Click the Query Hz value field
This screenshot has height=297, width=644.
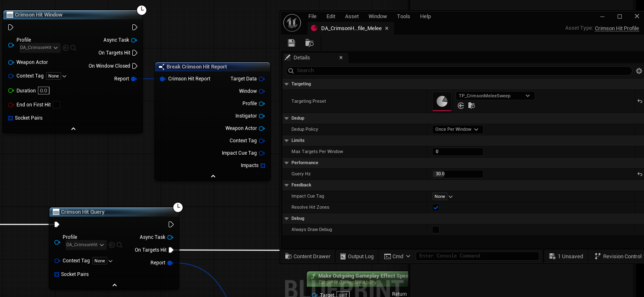[458, 174]
